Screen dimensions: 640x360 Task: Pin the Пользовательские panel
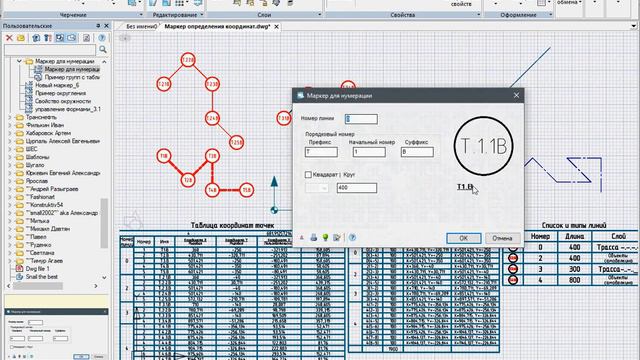[98, 26]
